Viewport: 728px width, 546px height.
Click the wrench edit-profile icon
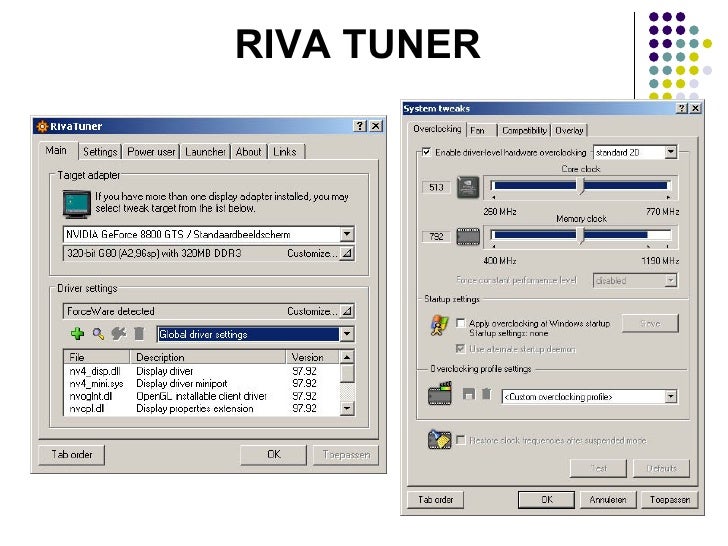[x=118, y=333]
